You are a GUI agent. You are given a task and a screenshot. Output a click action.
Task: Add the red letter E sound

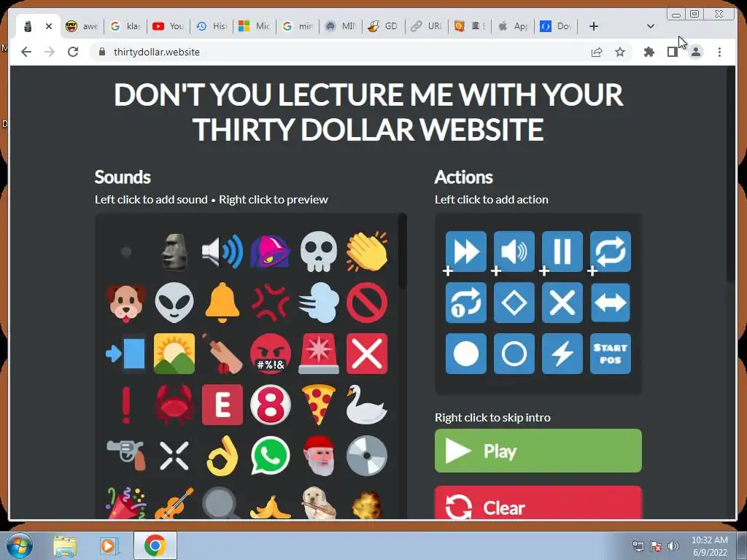pyautogui.click(x=222, y=405)
